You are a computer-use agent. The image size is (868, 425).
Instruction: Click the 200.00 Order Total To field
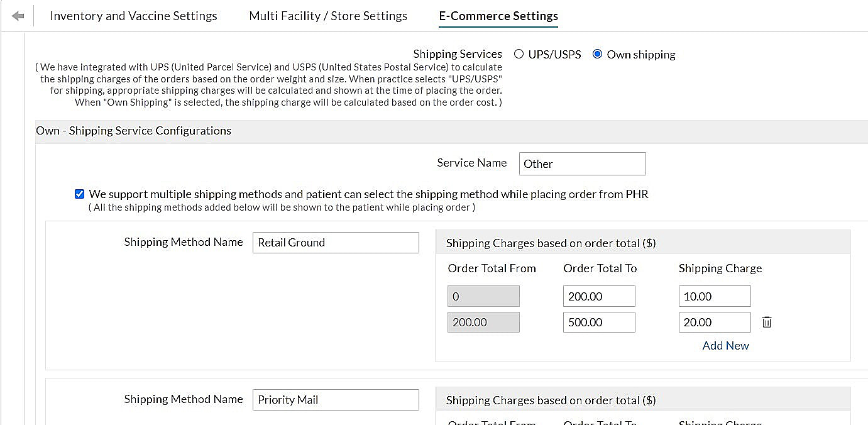(x=599, y=296)
